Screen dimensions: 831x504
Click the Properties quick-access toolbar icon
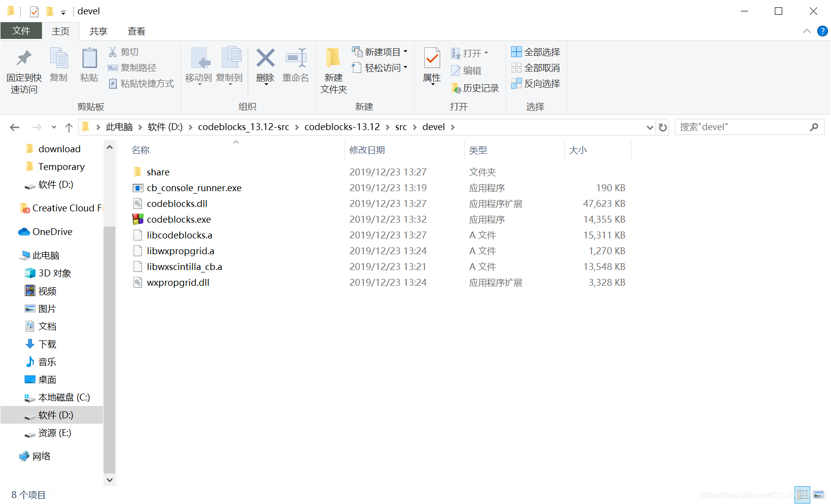tap(34, 11)
